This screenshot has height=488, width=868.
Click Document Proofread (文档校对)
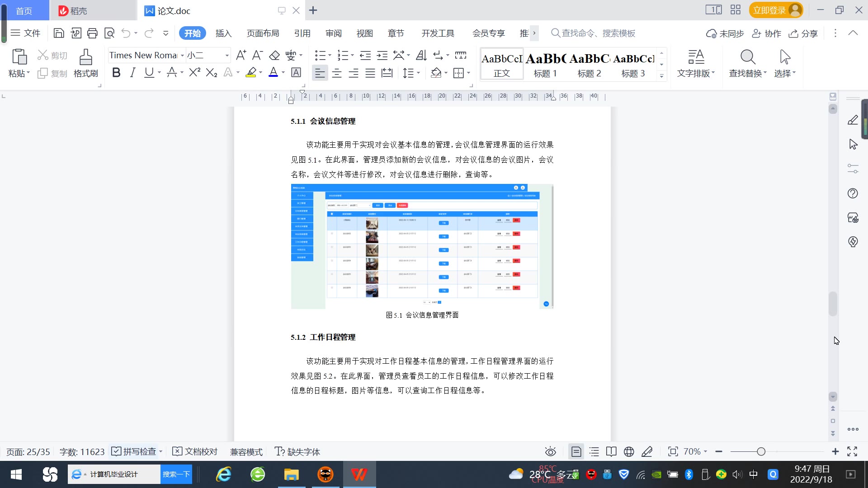[x=195, y=451]
